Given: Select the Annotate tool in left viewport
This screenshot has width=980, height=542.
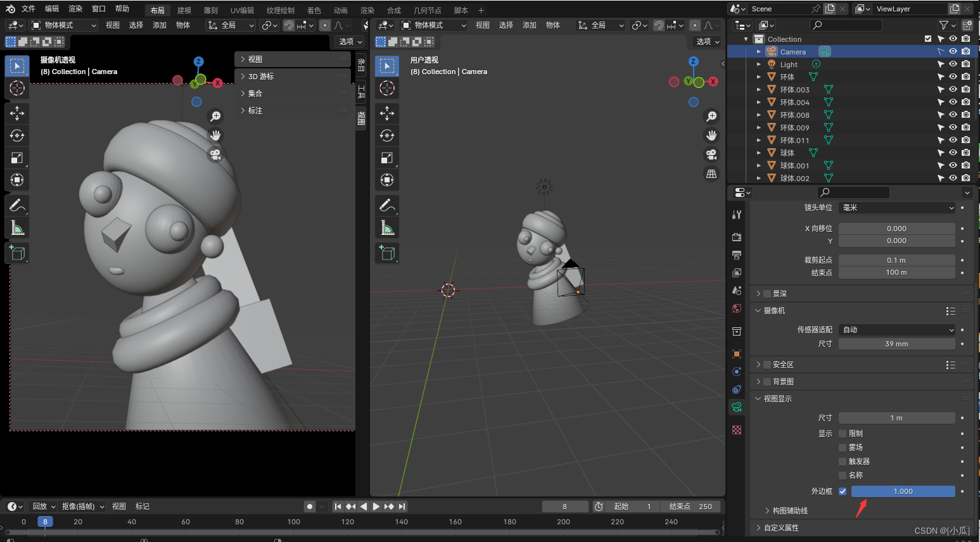Looking at the screenshot, I should coord(17,205).
